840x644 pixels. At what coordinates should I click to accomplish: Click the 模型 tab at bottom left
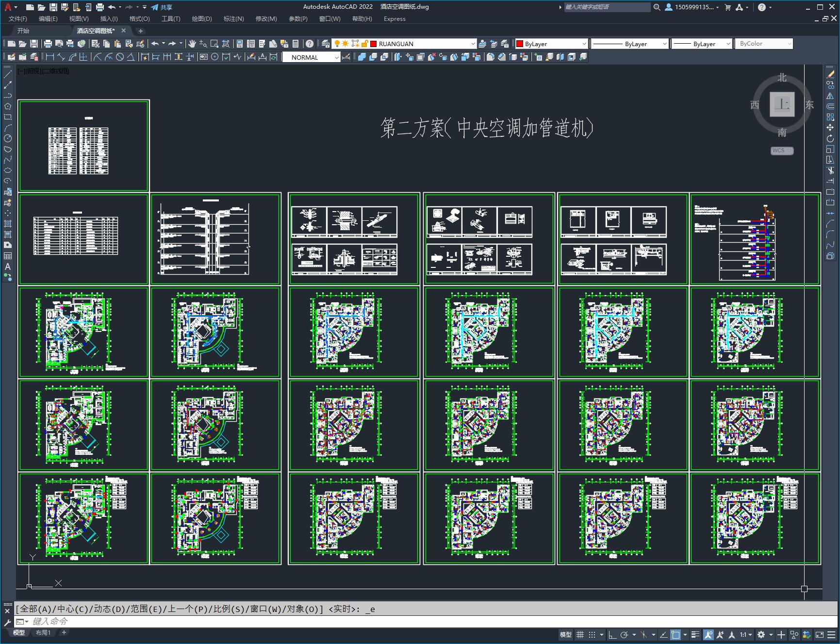[x=19, y=632]
